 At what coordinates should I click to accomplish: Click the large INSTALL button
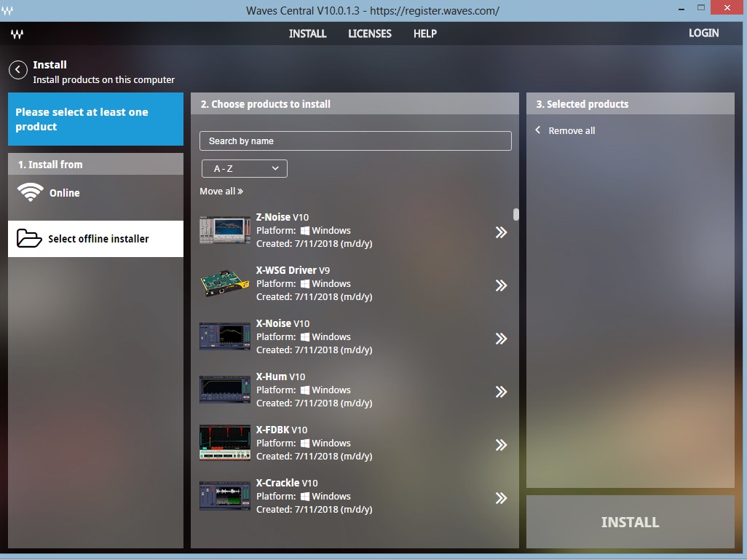tap(631, 522)
